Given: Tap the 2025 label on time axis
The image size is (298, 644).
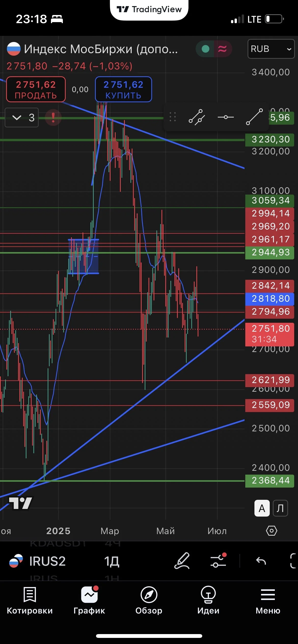Looking at the screenshot, I should (58, 531).
